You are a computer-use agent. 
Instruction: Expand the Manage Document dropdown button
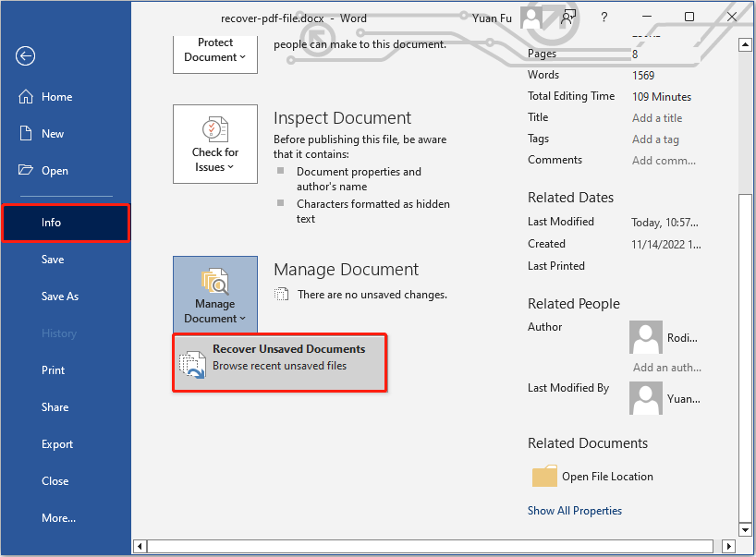pos(215,295)
